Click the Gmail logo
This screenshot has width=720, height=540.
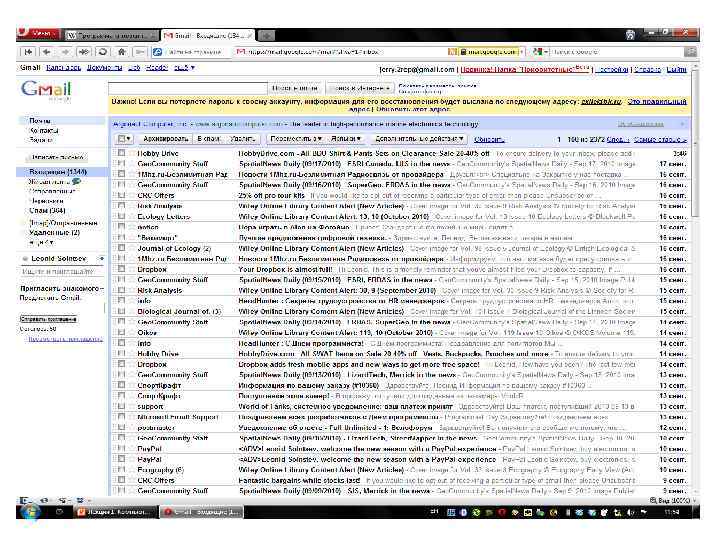(46, 89)
